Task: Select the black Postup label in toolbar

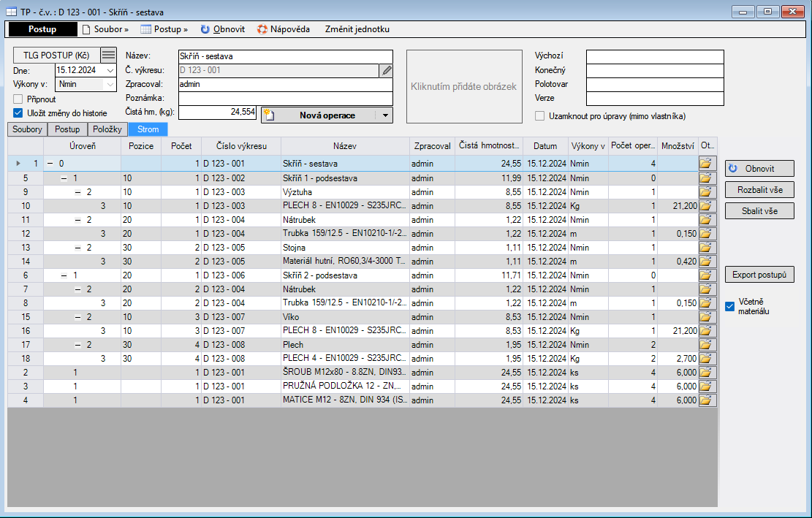Action: tap(42, 29)
